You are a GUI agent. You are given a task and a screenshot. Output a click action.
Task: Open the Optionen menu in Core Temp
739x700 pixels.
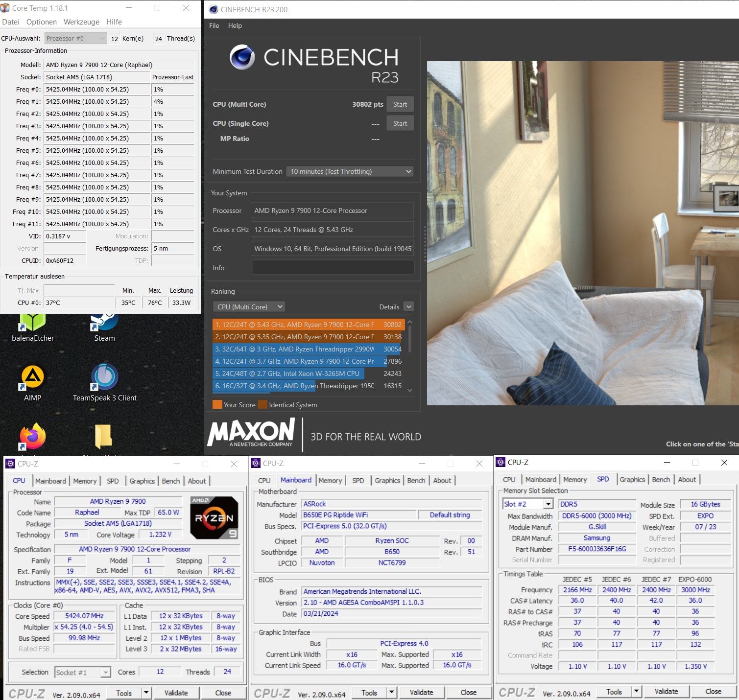tap(42, 22)
